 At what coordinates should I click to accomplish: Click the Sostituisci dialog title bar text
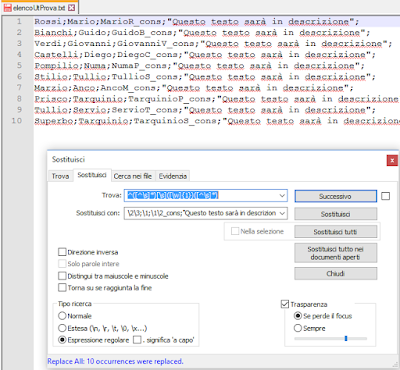[x=68, y=159]
